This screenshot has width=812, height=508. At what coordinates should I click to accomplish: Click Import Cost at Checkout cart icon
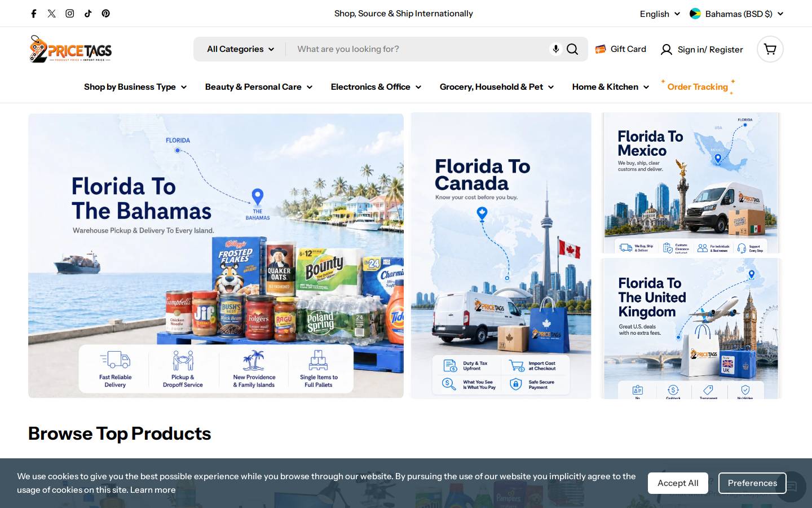517,366
